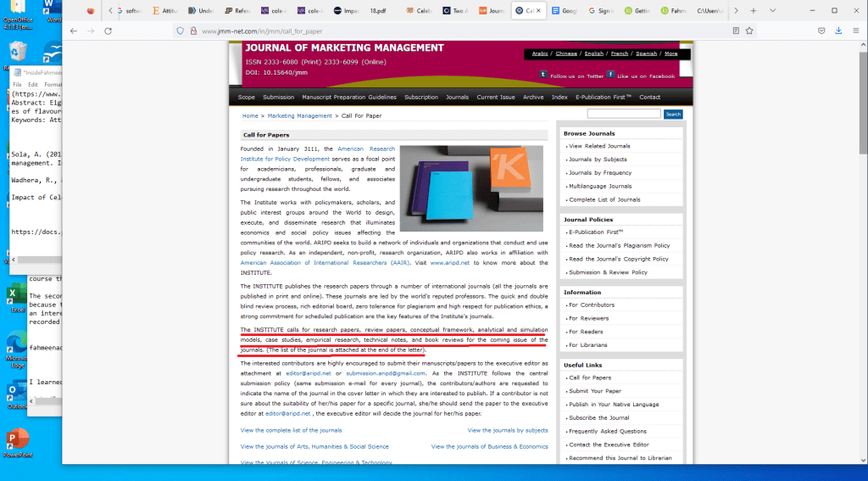The width and height of the screenshot is (868, 481).
Task: Open Edit menu in InsideFahmeen text window
Action: 33,85
